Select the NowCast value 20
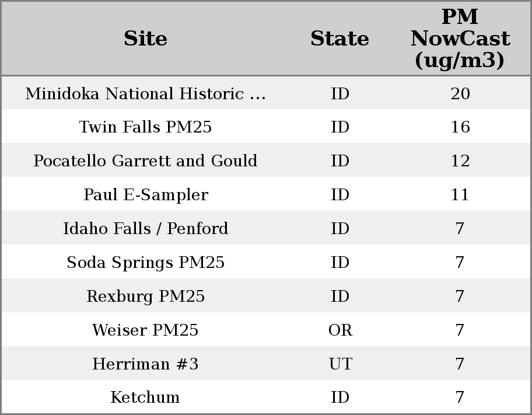Viewport: 532px width, 415px height. tap(460, 94)
